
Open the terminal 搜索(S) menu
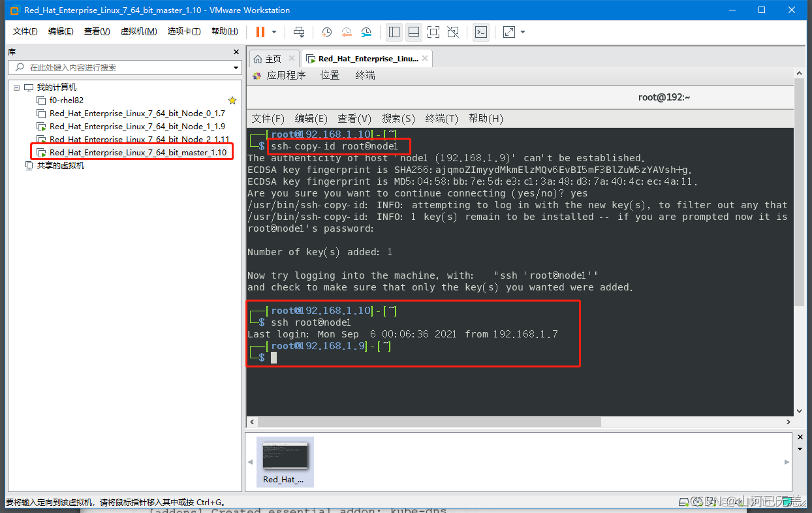click(398, 119)
